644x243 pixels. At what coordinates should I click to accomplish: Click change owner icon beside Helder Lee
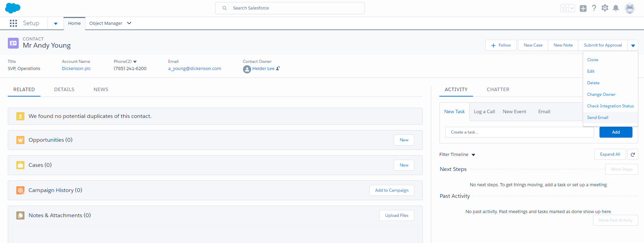tap(278, 68)
